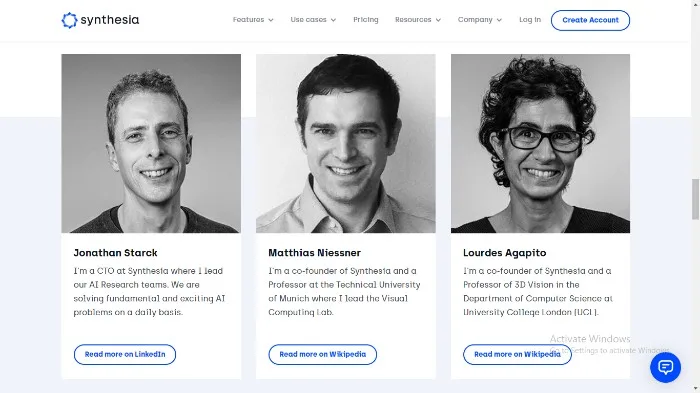Click the Matthias Niessner name heading
Image resolution: width=700 pixels, height=393 pixels.
coord(314,253)
